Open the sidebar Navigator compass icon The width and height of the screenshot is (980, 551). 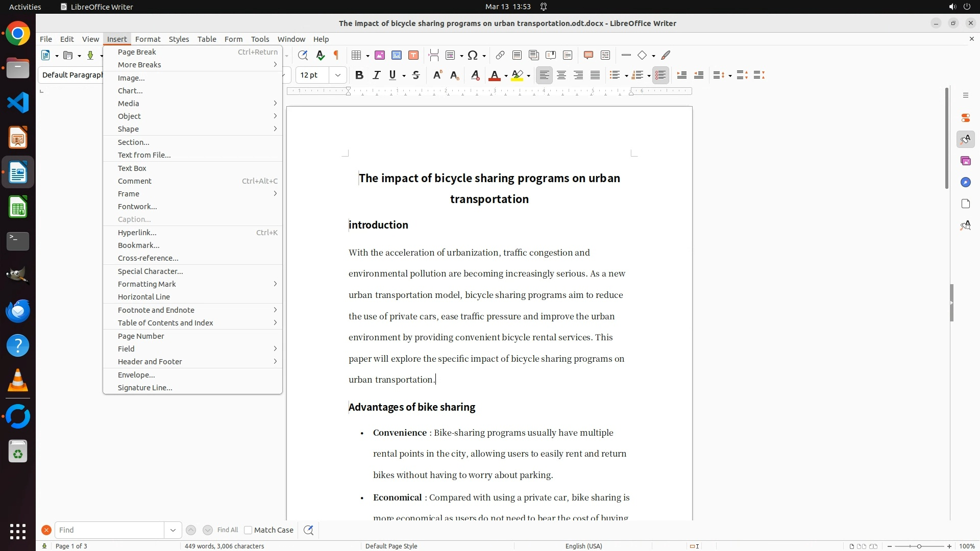click(965, 183)
